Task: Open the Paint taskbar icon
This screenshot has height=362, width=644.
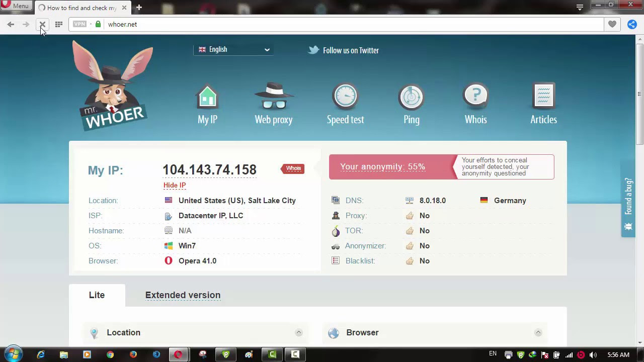Action: pos(249,354)
